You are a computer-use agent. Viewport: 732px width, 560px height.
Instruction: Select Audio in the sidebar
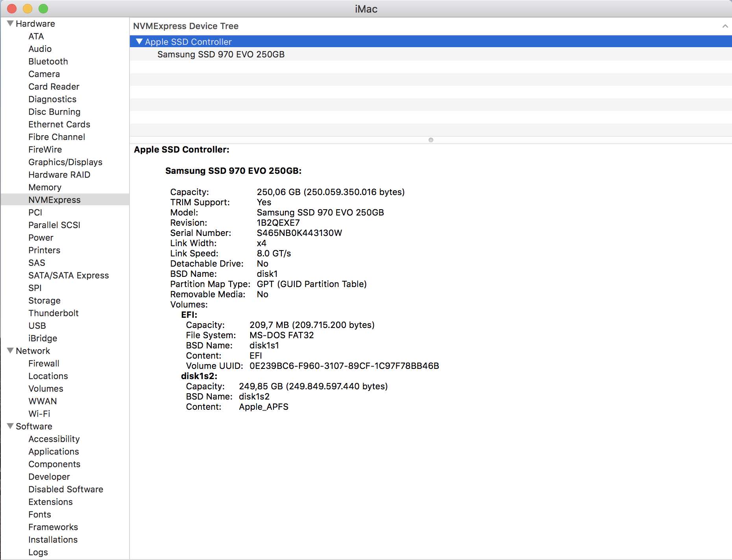40,49
